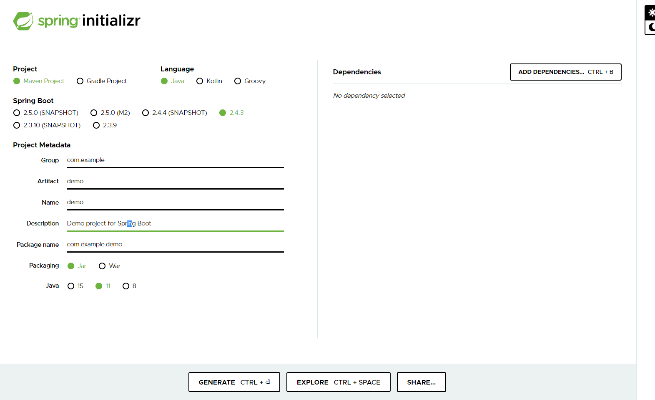The height and width of the screenshot is (400, 655).
Task: Select Spring Boot 2.5.0 (M2) version
Action: 95,113
